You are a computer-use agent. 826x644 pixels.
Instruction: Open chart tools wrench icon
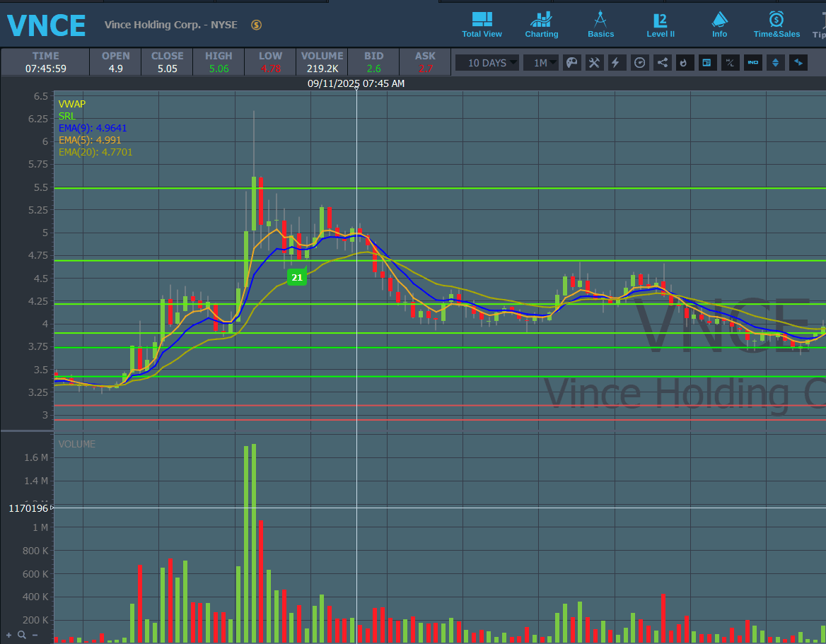point(594,63)
